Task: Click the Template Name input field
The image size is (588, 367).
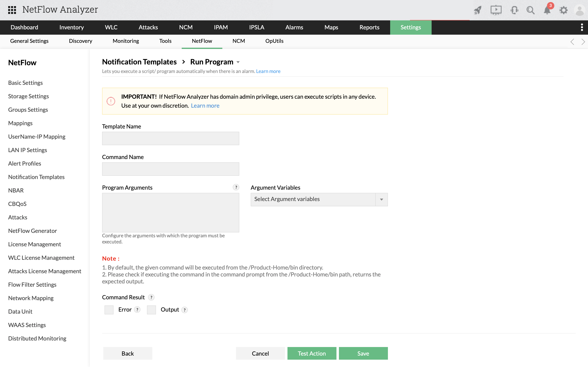Action: coord(170,138)
